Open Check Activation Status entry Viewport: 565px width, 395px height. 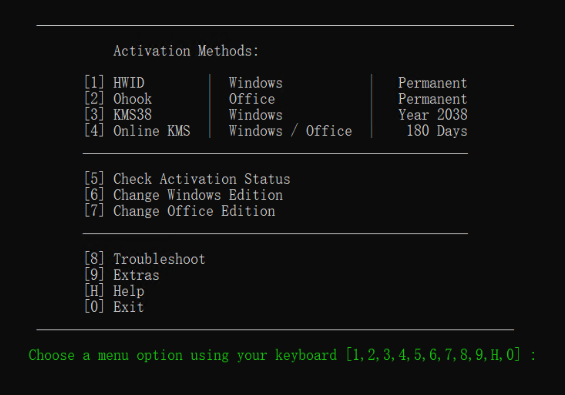coord(187,179)
